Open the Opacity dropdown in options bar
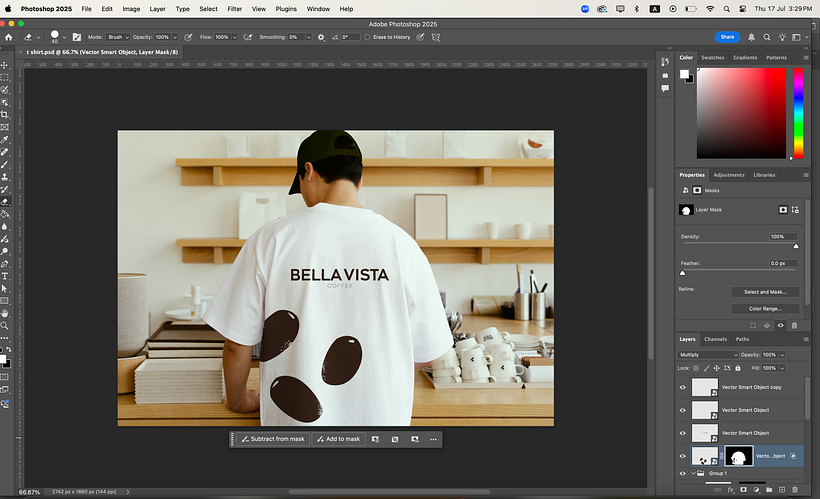This screenshot has height=499, width=820. tap(175, 37)
